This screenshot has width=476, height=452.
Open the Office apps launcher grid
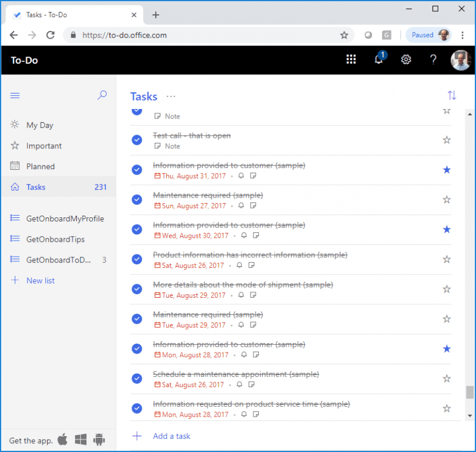(x=351, y=60)
